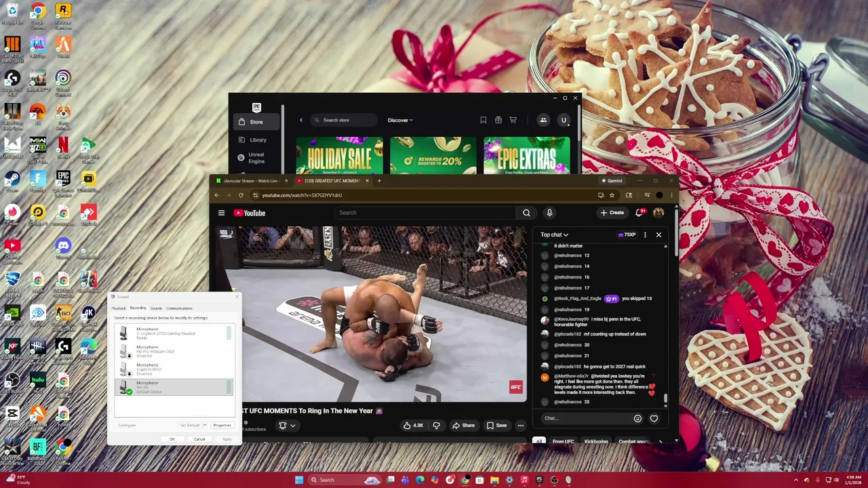Open the wishlist bookmark icon in Epic store
Viewport: 868px width, 488px height.
pyautogui.click(x=483, y=120)
